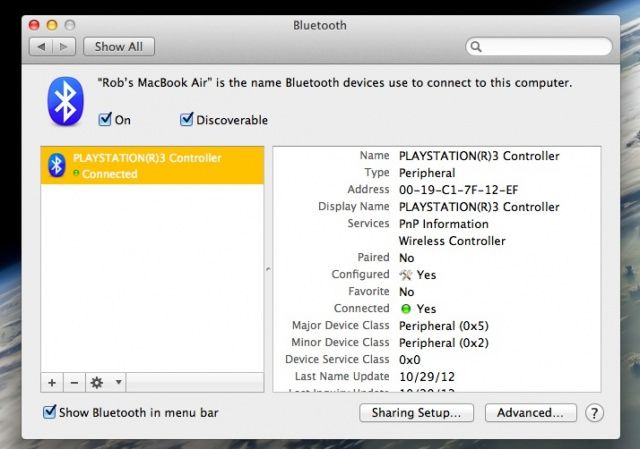This screenshot has width=640, height=449.
Task: Click the Display Name value in details
Action: (479, 207)
